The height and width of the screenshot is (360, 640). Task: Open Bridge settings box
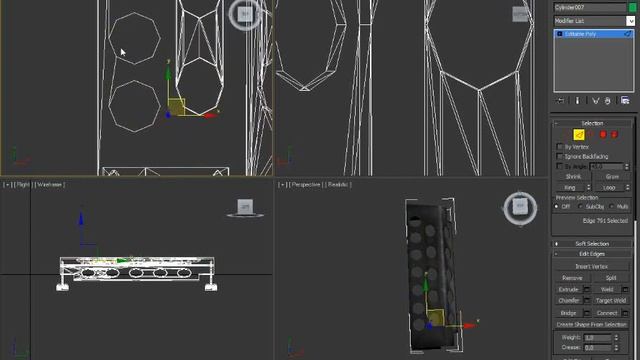point(587,313)
